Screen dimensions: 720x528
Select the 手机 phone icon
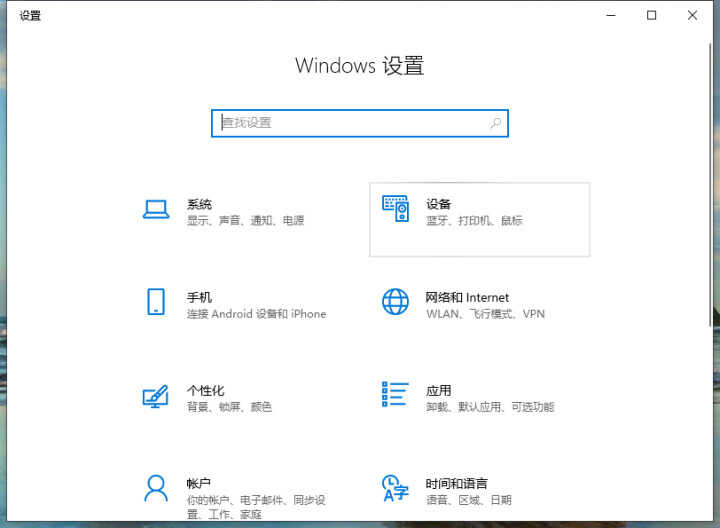click(x=156, y=302)
